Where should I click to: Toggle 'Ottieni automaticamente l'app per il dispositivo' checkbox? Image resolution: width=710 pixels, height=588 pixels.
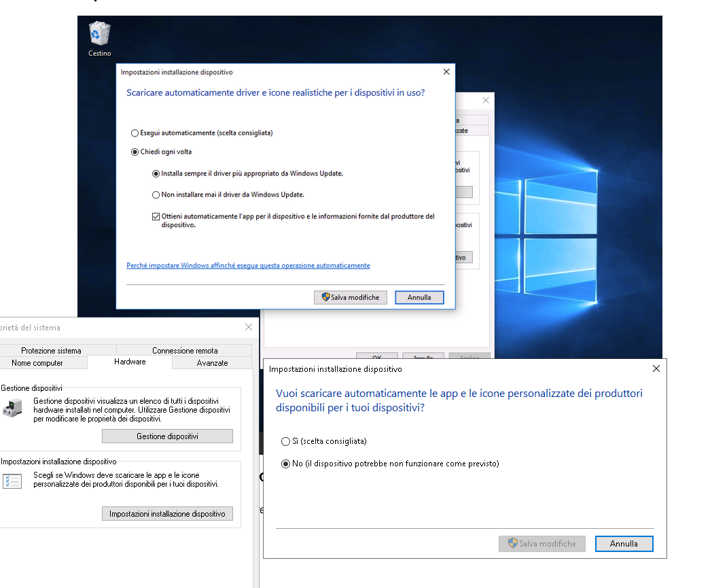coord(156,217)
